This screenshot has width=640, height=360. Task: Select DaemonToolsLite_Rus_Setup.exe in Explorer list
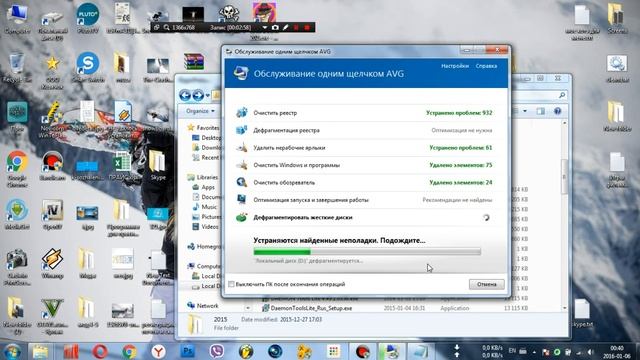coord(311,308)
